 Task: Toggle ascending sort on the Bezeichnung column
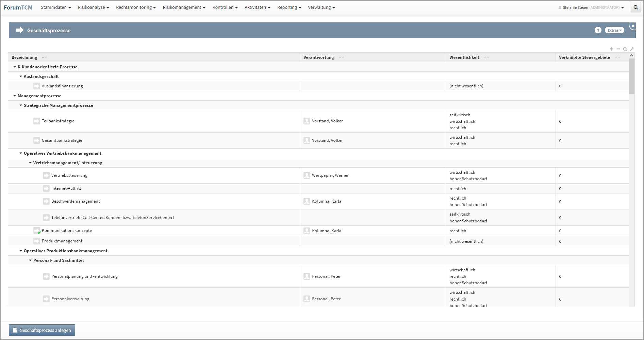(x=42, y=57)
